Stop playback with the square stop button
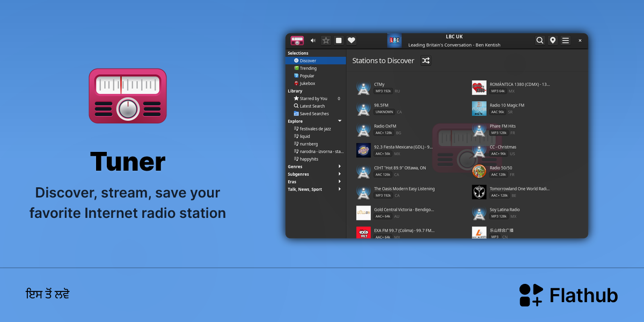This screenshot has width=644, height=322. click(339, 40)
